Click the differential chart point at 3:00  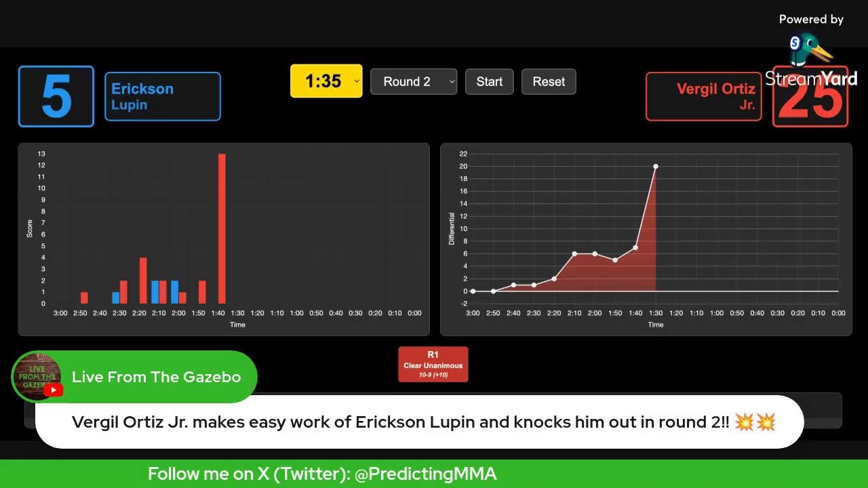click(473, 291)
